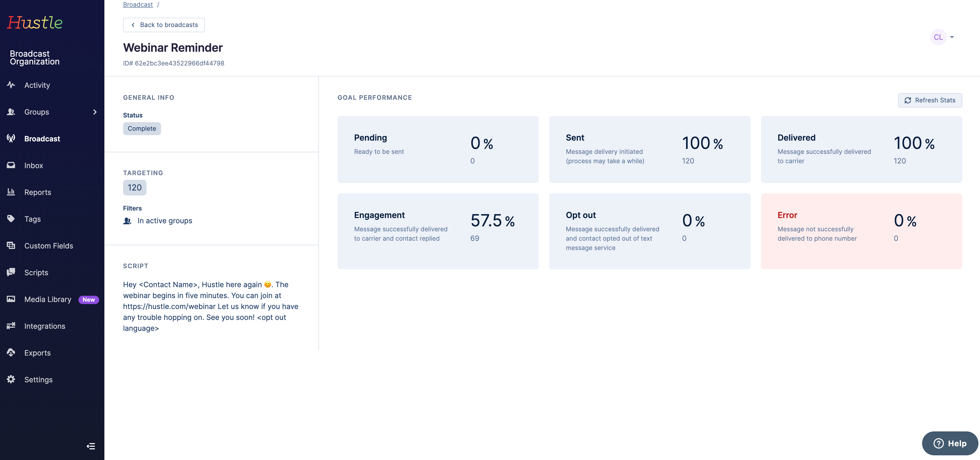Click the Integrations arrows icon
980x460 pixels.
(x=11, y=326)
